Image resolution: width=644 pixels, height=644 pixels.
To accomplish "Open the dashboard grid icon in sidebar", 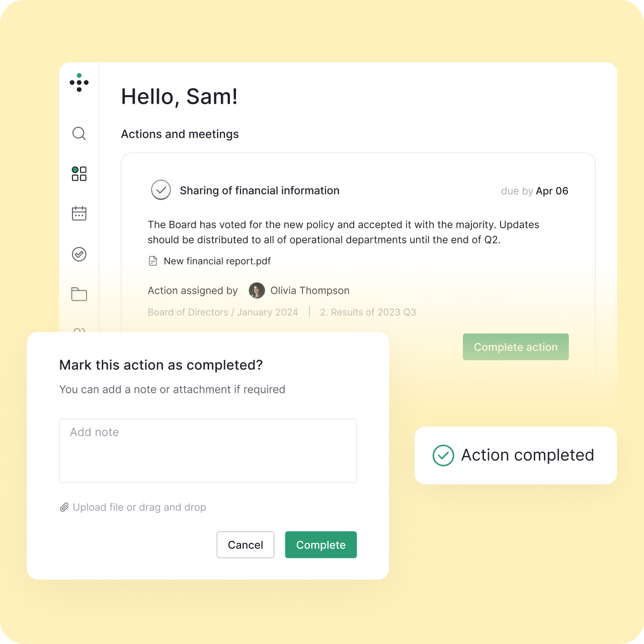I will 79,174.
